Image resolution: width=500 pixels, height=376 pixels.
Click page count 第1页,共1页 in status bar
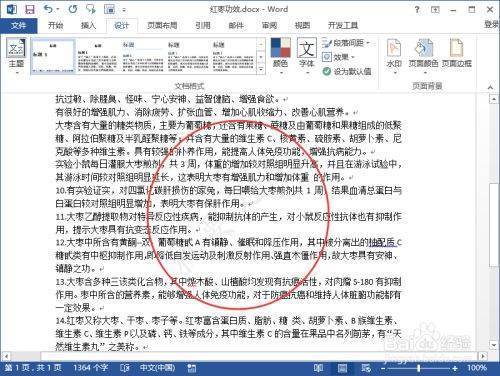[x=33, y=368]
